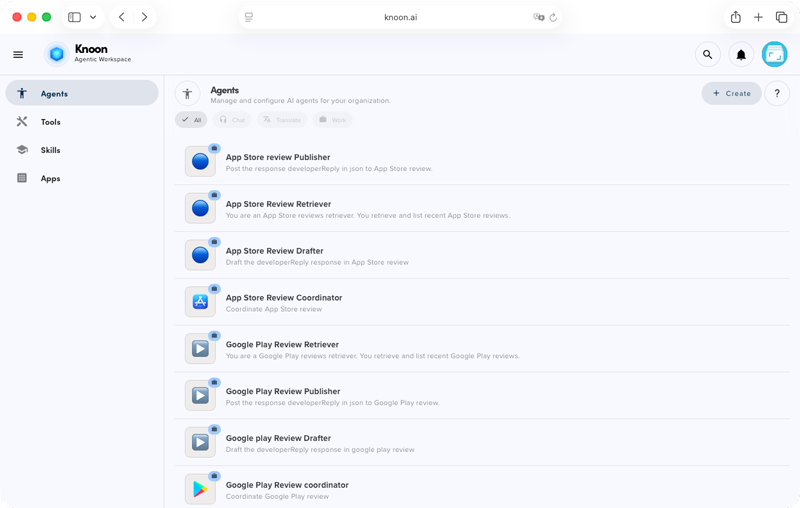
Task: Go to Skills in the sidebar
Action: [x=50, y=150]
